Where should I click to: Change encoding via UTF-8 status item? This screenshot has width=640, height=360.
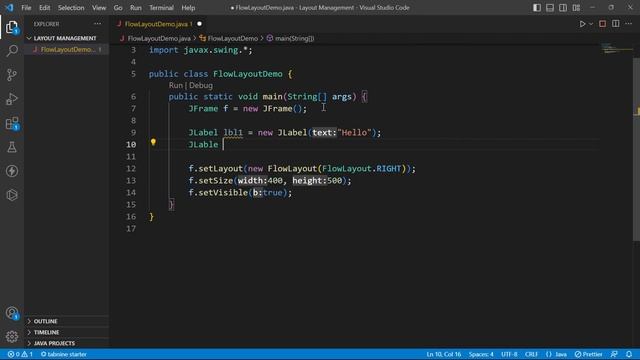[x=509, y=354]
